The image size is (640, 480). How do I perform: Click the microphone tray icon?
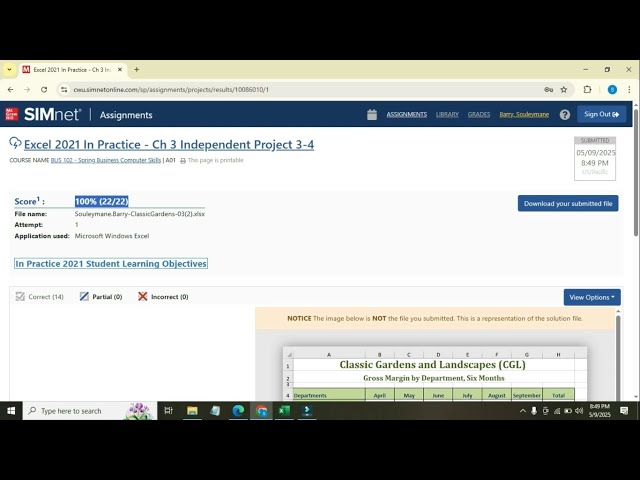coord(534,411)
